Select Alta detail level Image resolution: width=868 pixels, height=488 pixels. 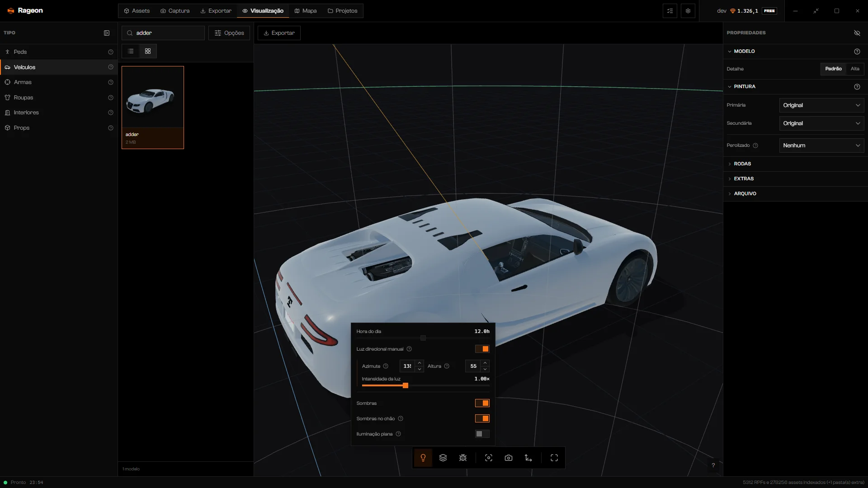click(855, 69)
